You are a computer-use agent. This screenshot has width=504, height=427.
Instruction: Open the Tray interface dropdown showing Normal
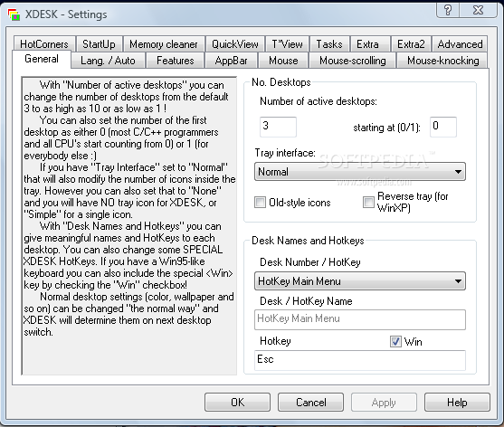click(x=360, y=172)
